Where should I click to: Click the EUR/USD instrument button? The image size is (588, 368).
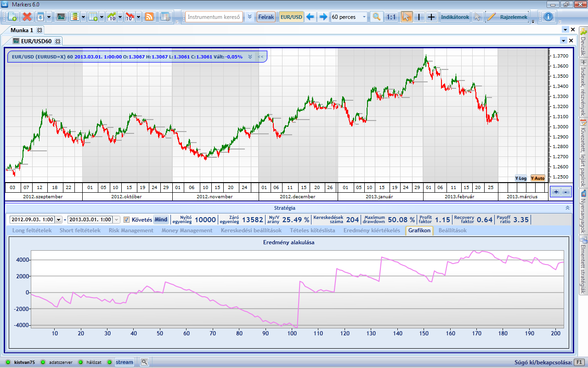pyautogui.click(x=291, y=17)
